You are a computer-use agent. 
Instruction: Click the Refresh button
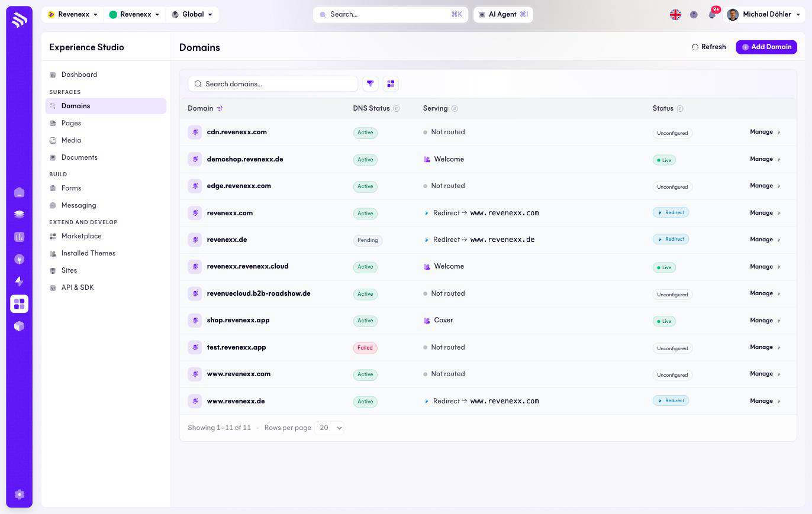[x=709, y=47]
